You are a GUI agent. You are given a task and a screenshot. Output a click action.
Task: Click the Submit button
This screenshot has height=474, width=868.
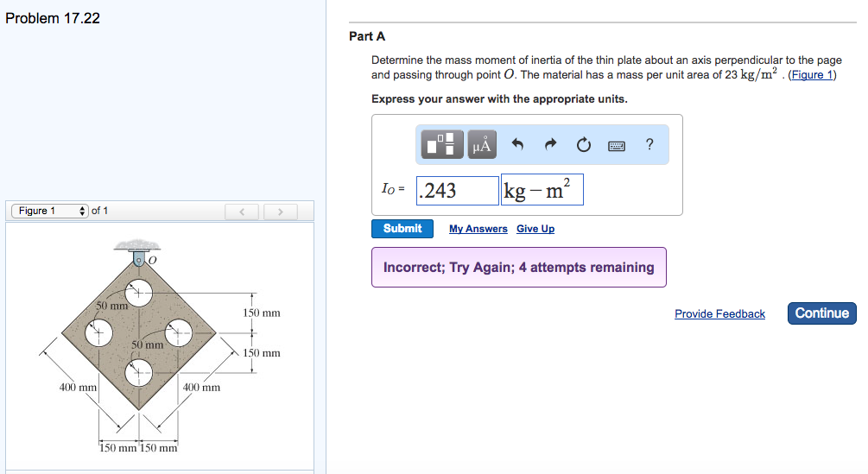click(x=402, y=229)
